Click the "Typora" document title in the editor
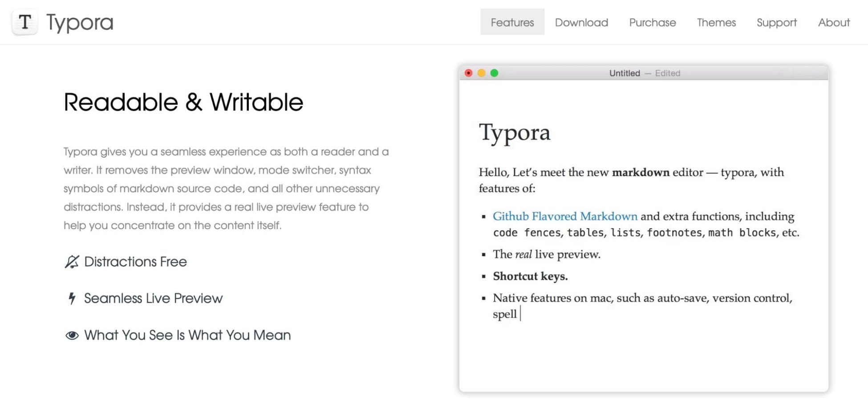 (515, 133)
